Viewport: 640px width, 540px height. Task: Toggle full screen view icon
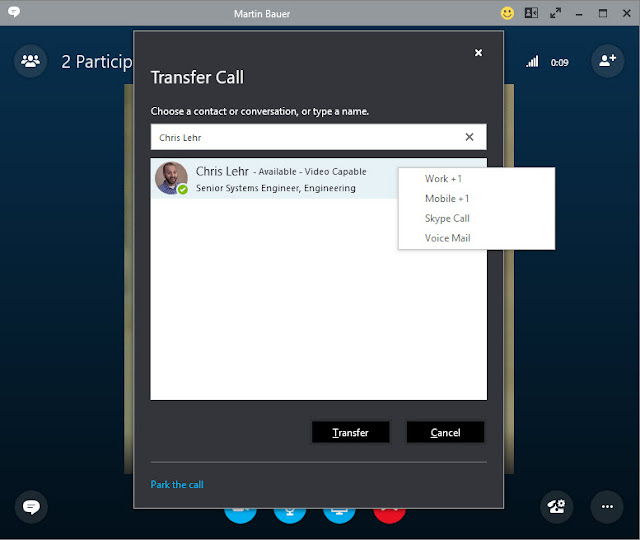pos(555,13)
